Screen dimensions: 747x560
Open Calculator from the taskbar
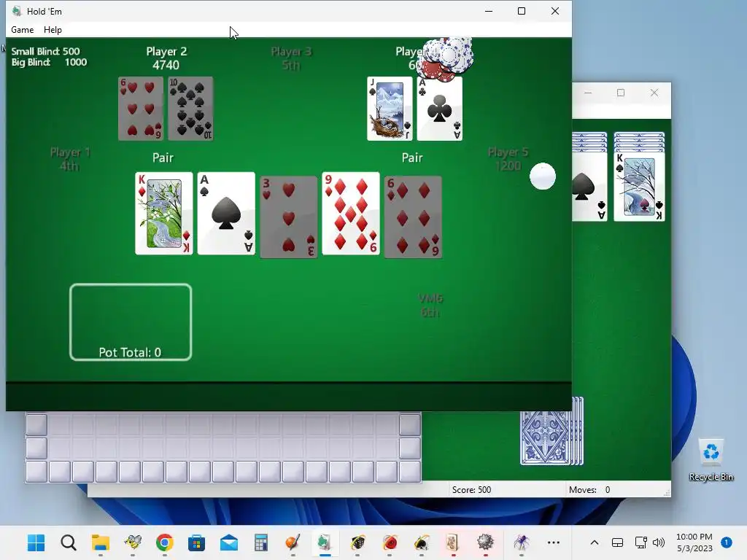260,542
